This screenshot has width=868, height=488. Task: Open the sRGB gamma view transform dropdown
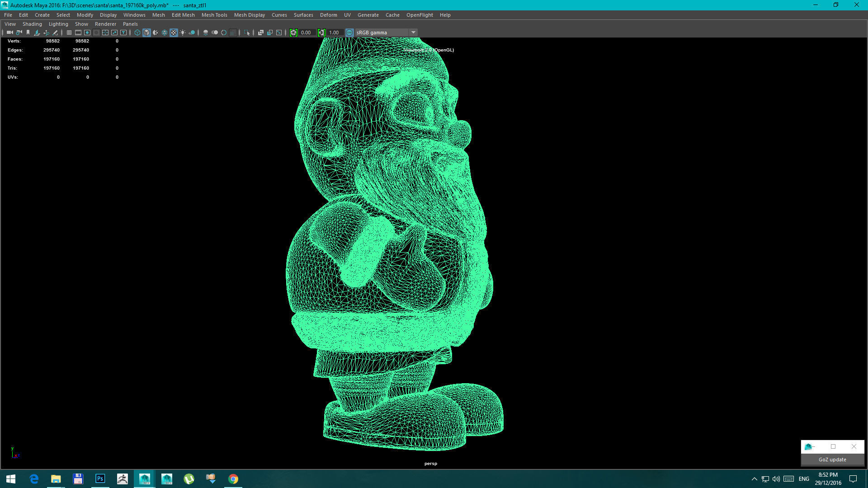click(x=386, y=33)
